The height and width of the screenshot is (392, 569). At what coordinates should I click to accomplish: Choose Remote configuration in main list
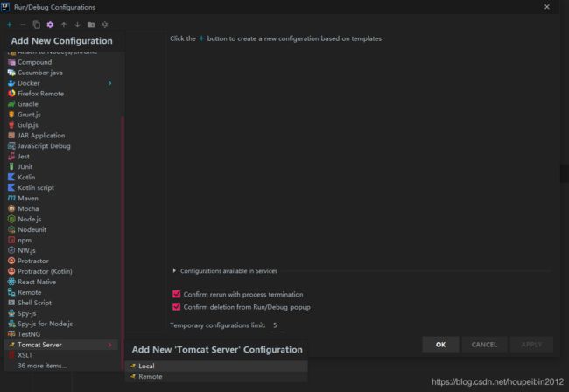point(30,292)
